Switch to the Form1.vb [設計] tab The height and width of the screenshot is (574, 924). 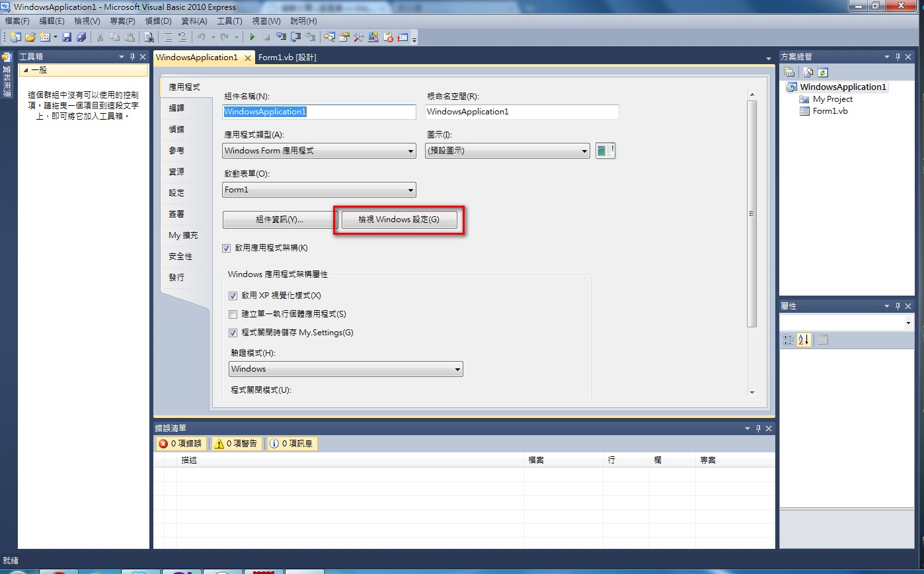(288, 58)
